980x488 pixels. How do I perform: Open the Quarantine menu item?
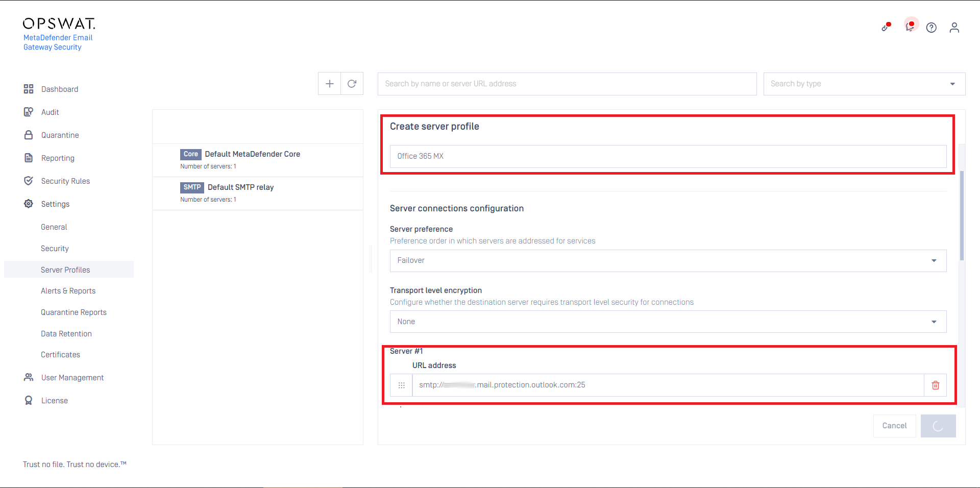pyautogui.click(x=60, y=135)
